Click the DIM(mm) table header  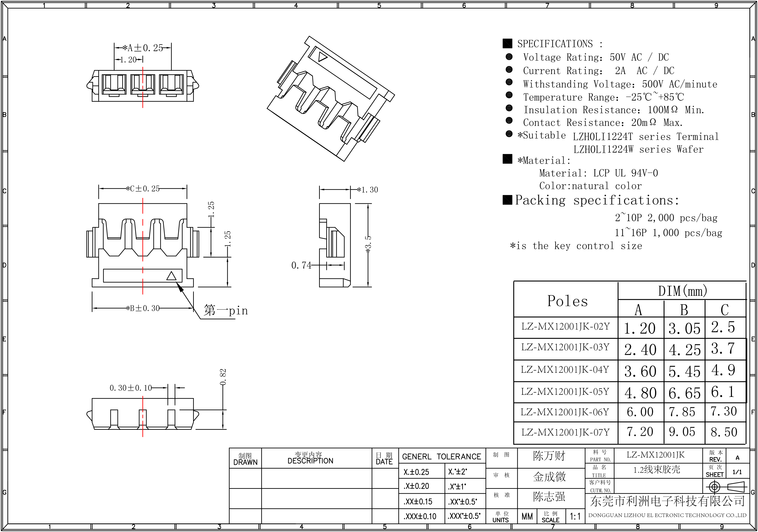tap(682, 291)
